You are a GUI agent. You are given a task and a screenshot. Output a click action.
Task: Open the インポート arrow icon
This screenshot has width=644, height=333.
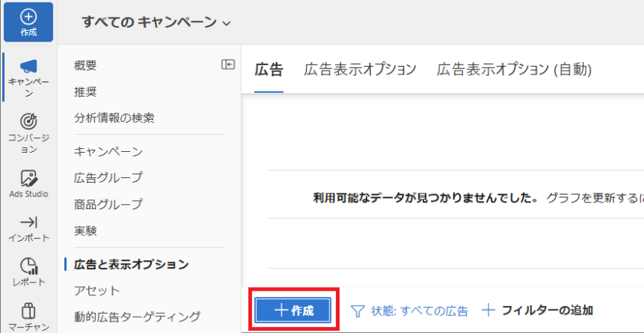(x=28, y=223)
